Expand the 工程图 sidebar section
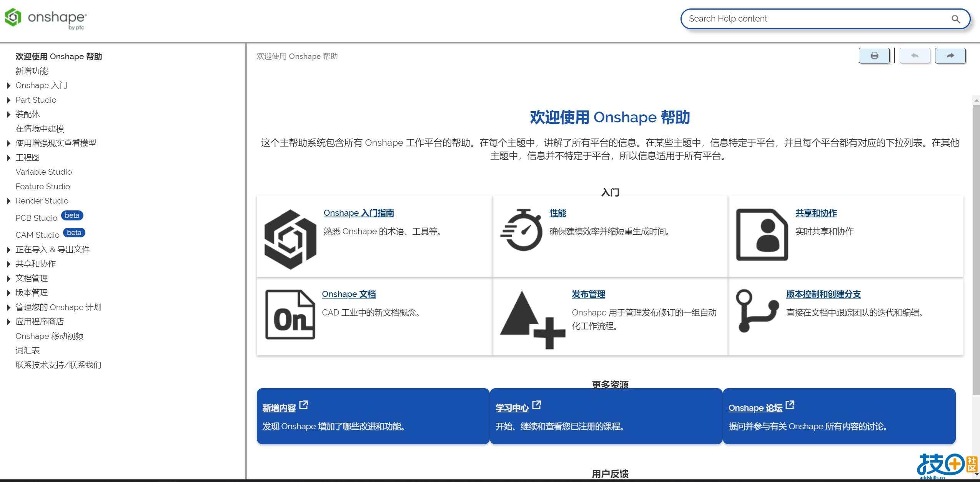This screenshot has height=482, width=980. click(x=8, y=158)
